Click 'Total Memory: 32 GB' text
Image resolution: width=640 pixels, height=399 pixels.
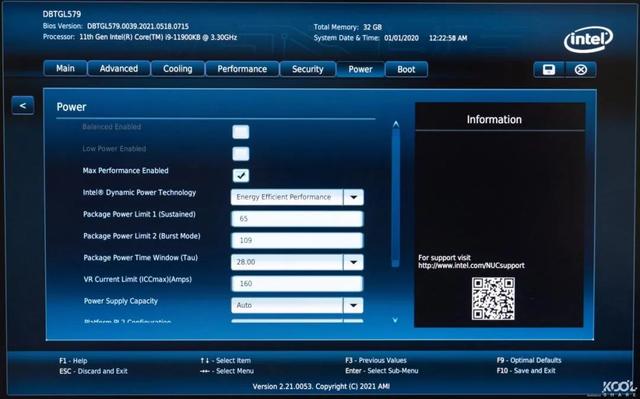(348, 27)
